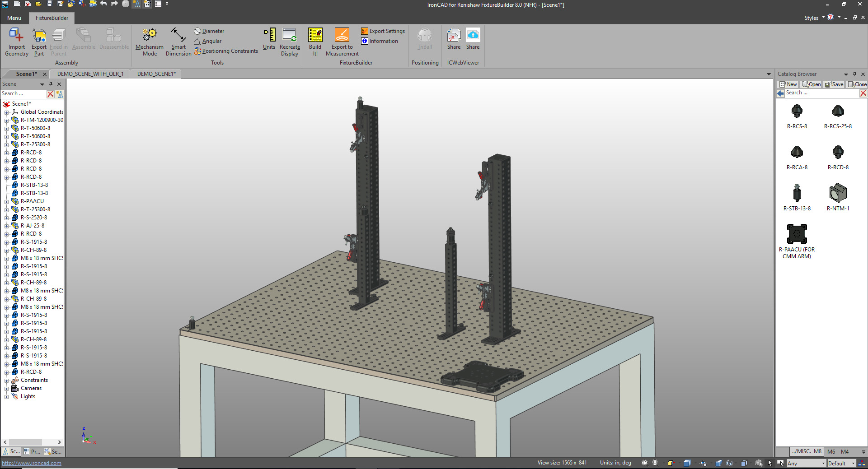Open the Units tool
The height and width of the screenshot is (469, 868).
(x=269, y=39)
